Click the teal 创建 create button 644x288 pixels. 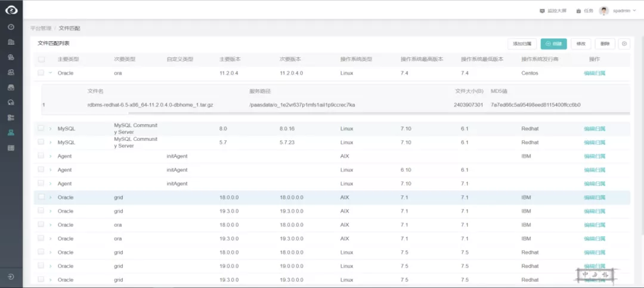point(553,44)
